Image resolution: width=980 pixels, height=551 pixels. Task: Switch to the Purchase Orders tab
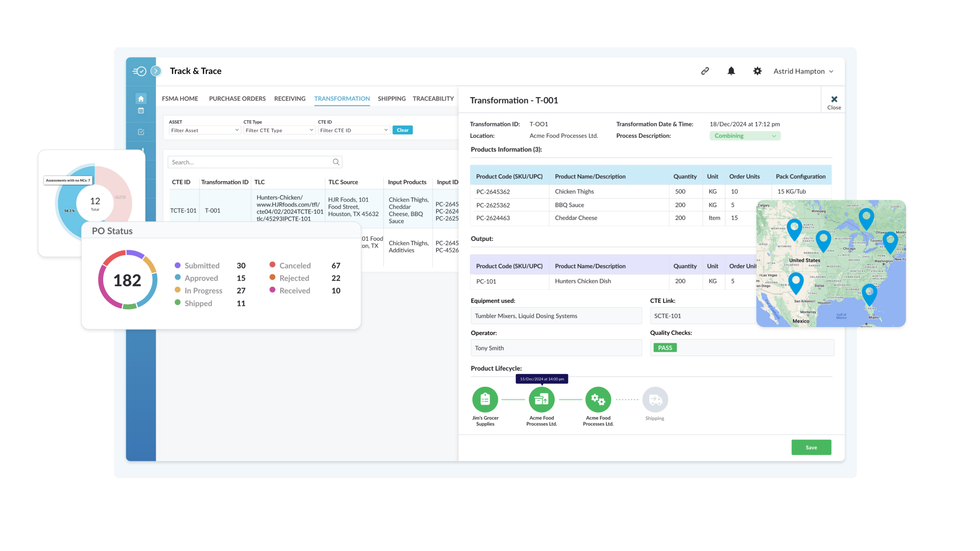click(237, 99)
